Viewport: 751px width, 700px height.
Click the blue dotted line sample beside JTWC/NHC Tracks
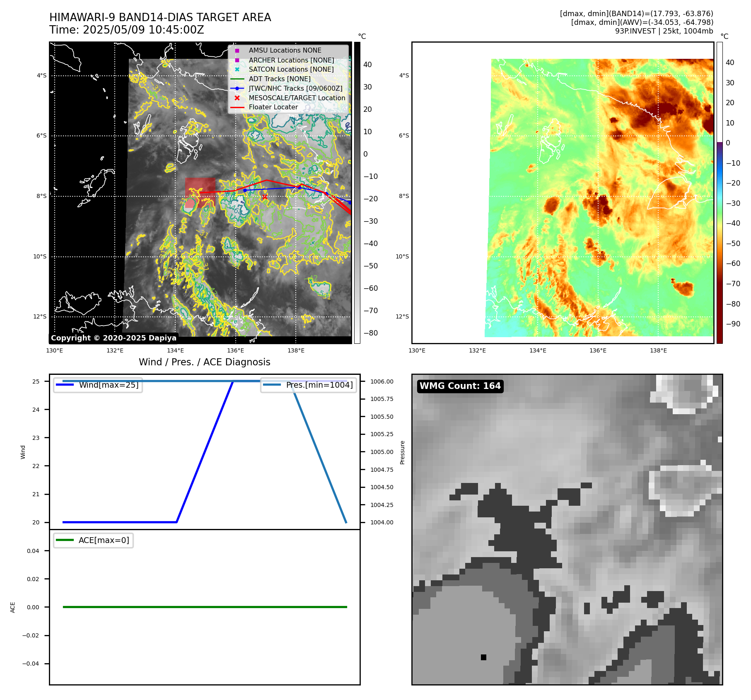(x=237, y=89)
